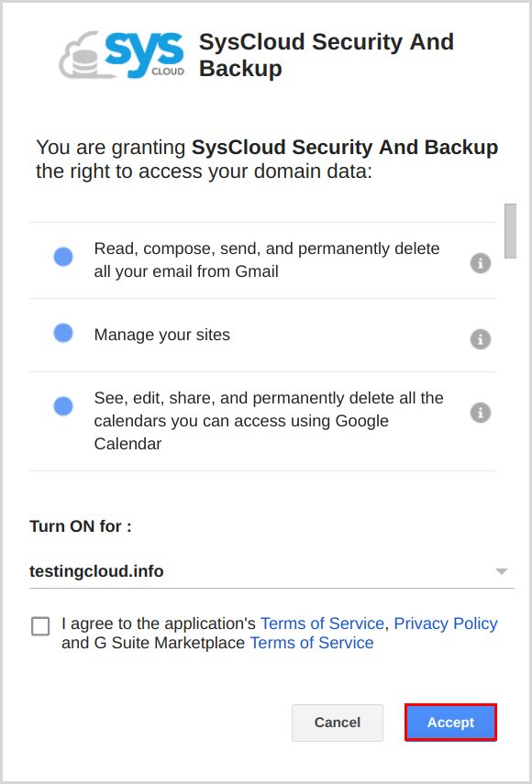Select the testingcloud.info domain field

click(x=272, y=571)
